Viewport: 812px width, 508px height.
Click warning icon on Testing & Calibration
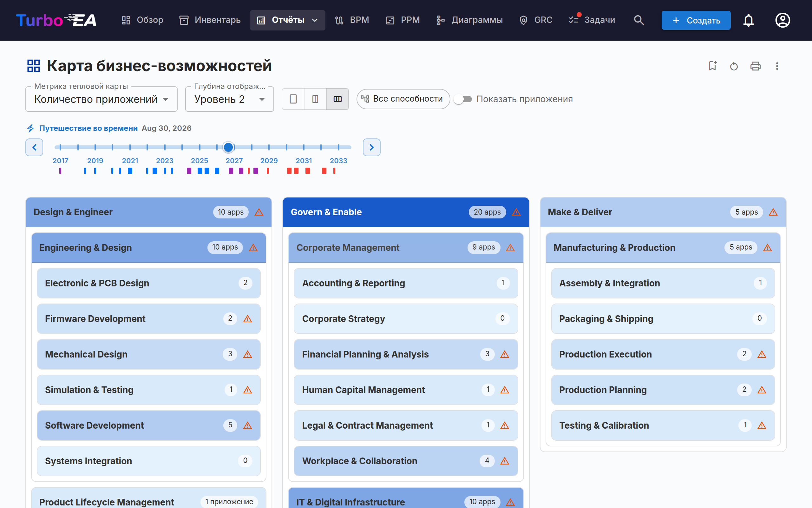pyautogui.click(x=762, y=425)
